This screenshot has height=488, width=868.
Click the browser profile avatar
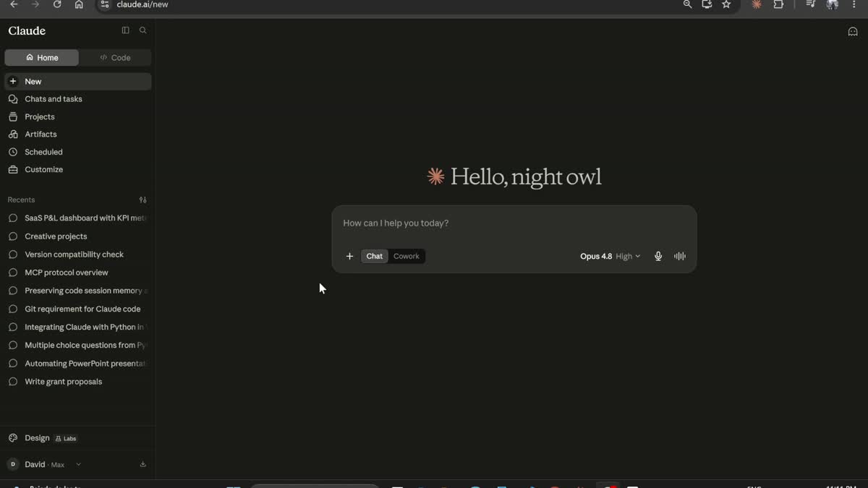click(x=833, y=4)
